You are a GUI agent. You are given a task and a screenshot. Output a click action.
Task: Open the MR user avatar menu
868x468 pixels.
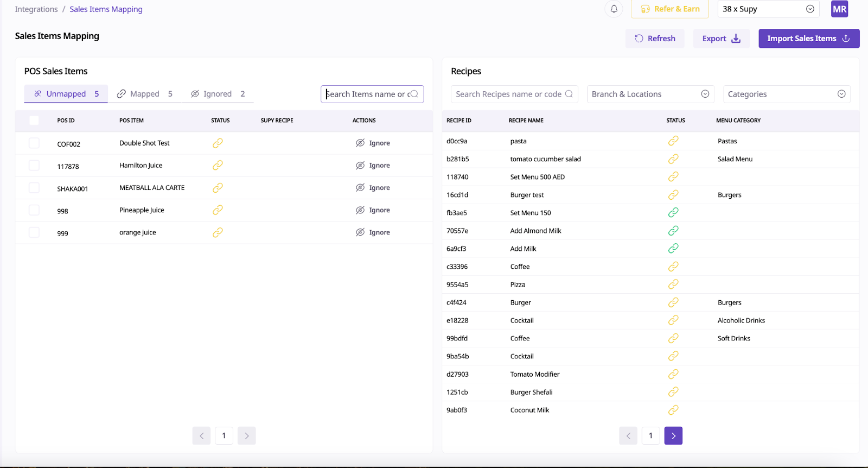coord(839,9)
